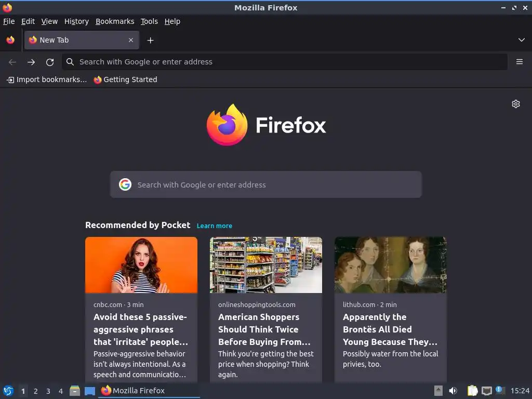The image size is (532, 399).
Task: Open the Bookmarks menu
Action: point(115,21)
